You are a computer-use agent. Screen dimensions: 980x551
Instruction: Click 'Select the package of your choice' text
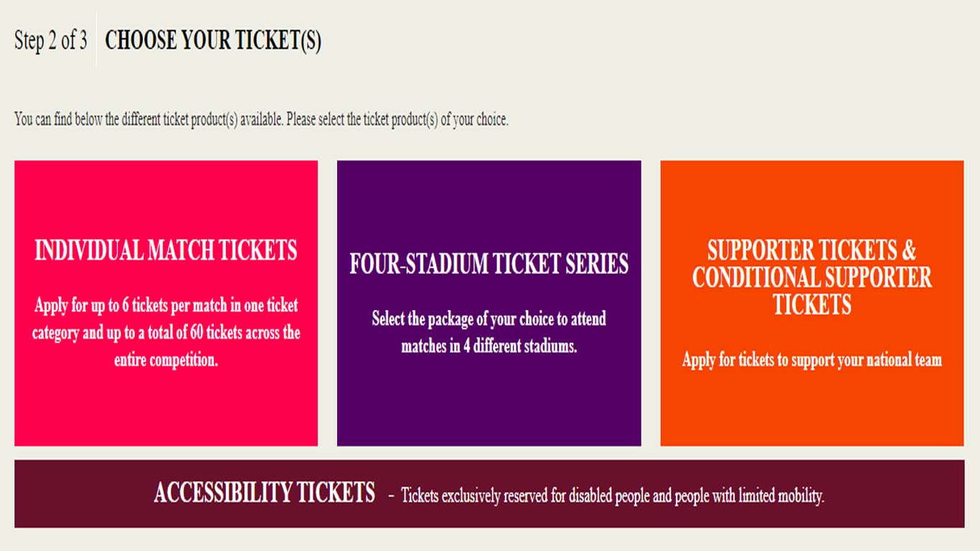489,319
